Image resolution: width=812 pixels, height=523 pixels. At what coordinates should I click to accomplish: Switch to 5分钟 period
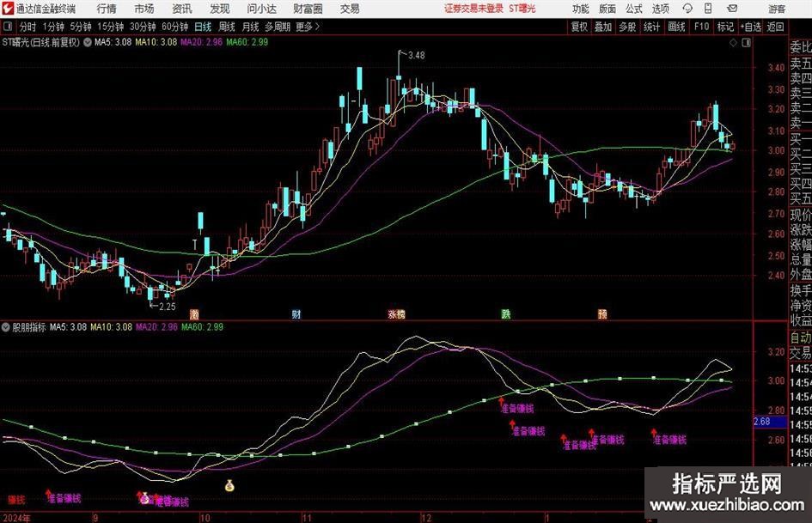tap(81, 27)
